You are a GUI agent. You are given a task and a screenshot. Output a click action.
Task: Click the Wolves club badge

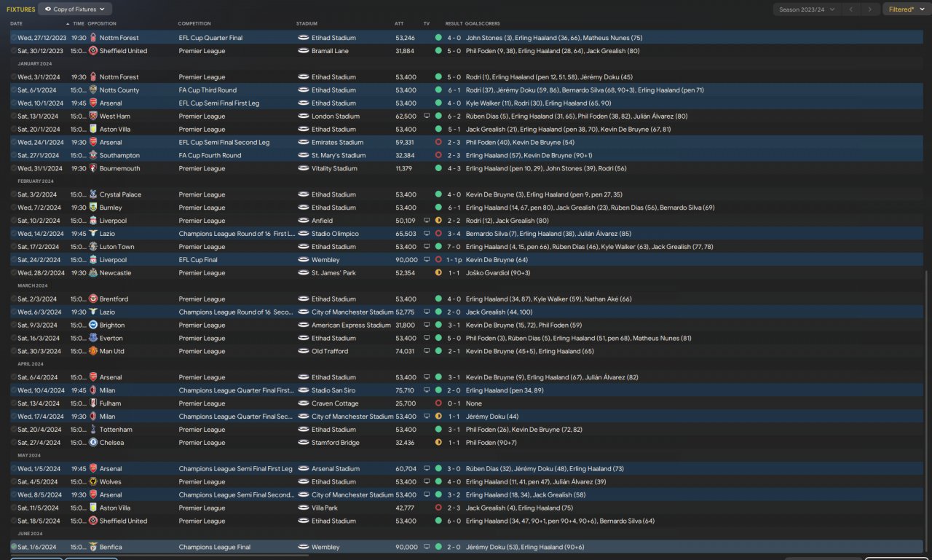click(93, 482)
